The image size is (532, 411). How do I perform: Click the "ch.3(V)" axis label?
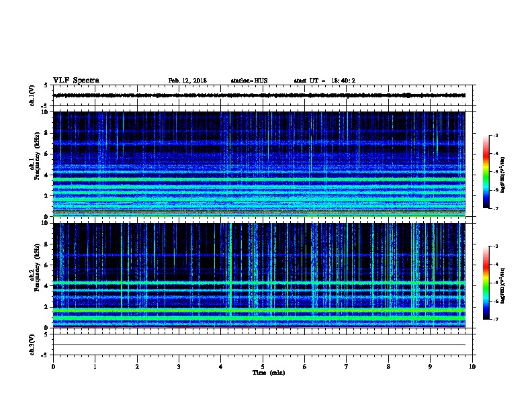pos(32,345)
